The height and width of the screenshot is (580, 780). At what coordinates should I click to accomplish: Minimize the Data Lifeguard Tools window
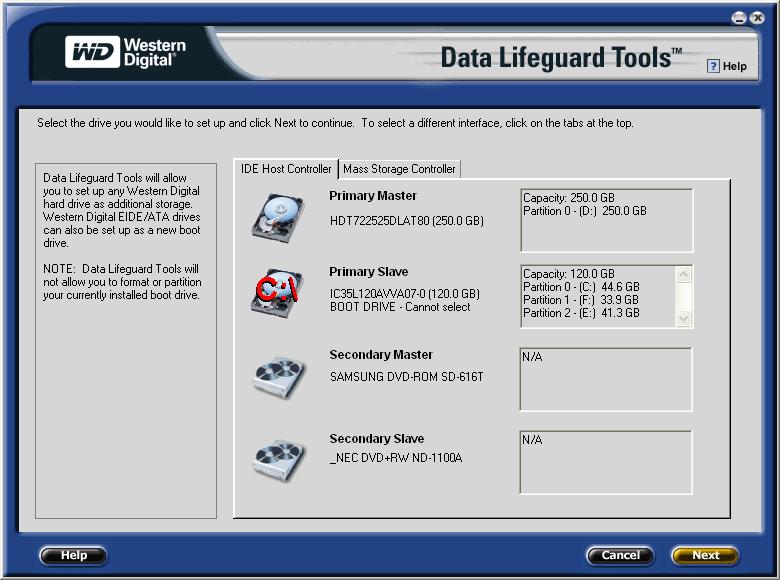pos(739,18)
